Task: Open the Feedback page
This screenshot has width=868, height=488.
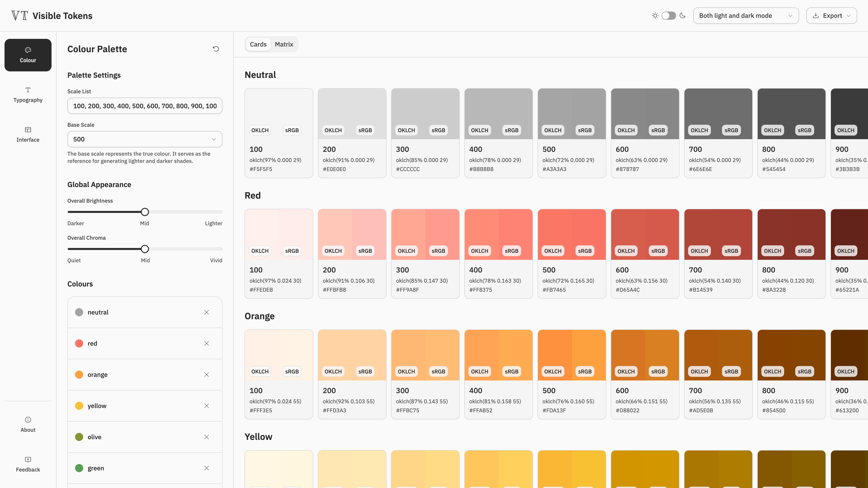Action: (28, 464)
